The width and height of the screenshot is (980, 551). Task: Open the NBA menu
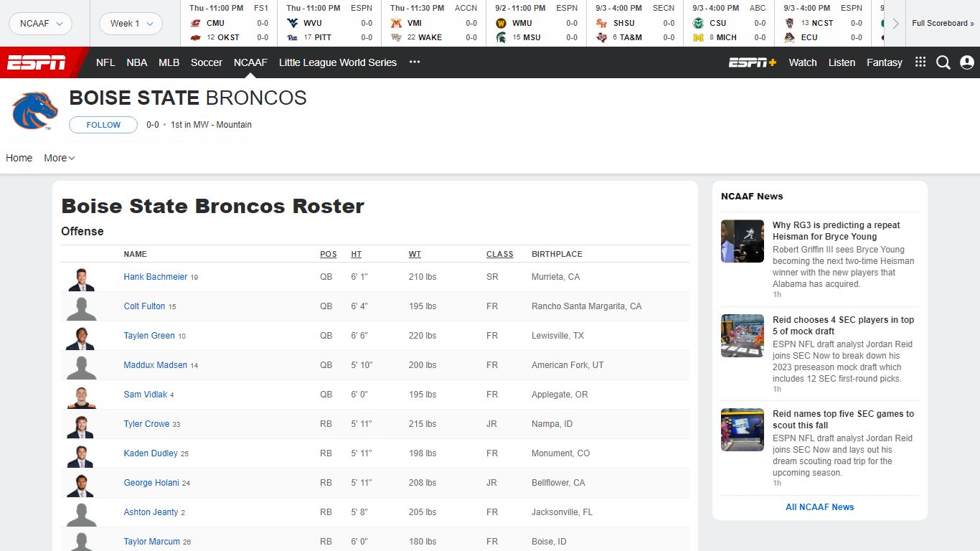tap(137, 62)
